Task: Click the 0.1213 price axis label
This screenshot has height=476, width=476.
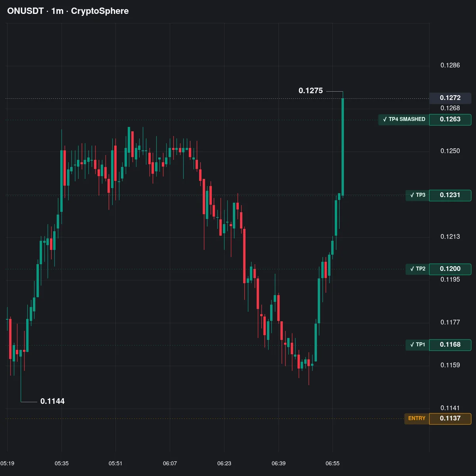Action: click(450, 237)
